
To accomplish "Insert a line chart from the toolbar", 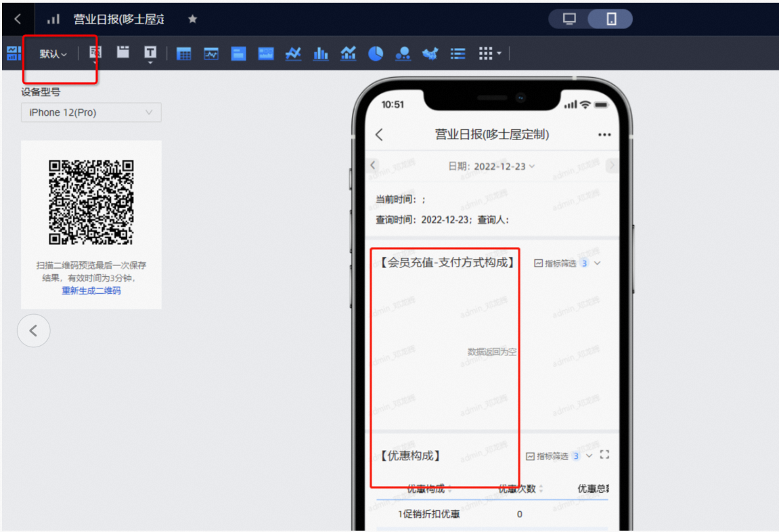I will tap(293, 54).
